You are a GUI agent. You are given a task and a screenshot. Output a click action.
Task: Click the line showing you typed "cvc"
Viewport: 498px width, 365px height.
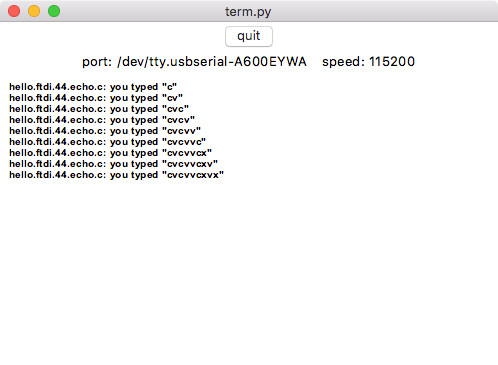(x=99, y=109)
